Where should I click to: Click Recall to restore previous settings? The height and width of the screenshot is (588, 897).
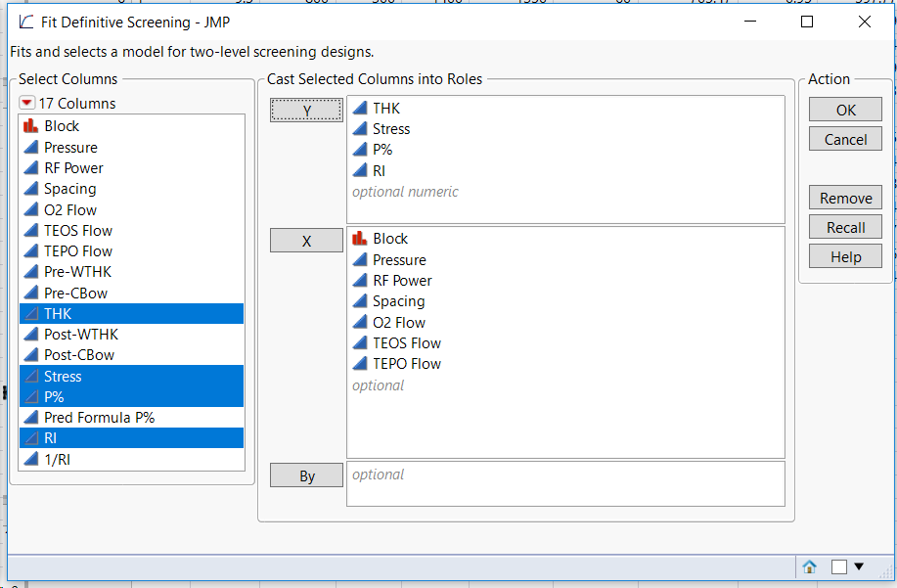(x=844, y=226)
